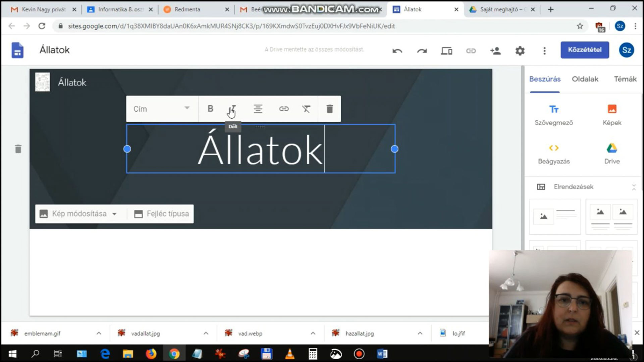
Task: Open text alignment options
Action: tap(258, 109)
